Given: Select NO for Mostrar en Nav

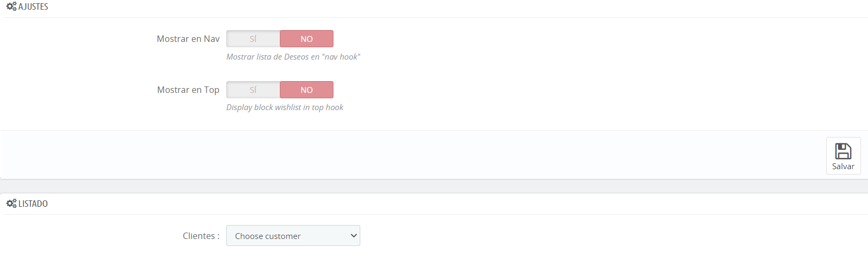Looking at the screenshot, I should (x=307, y=39).
